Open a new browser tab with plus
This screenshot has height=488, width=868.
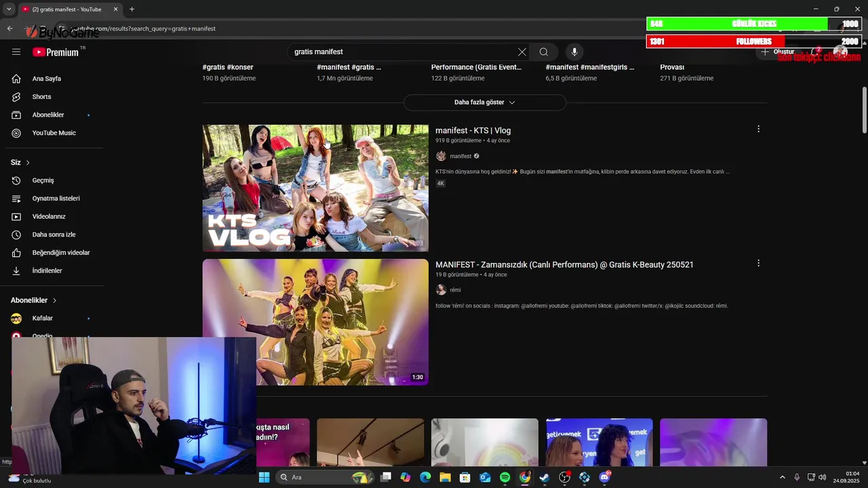click(x=132, y=9)
